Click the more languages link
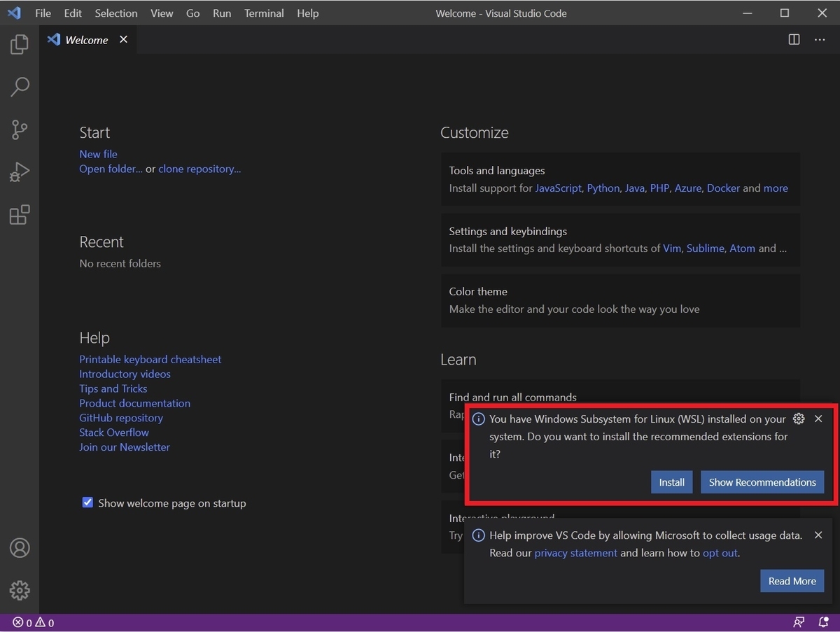This screenshot has width=840, height=632. 776,188
